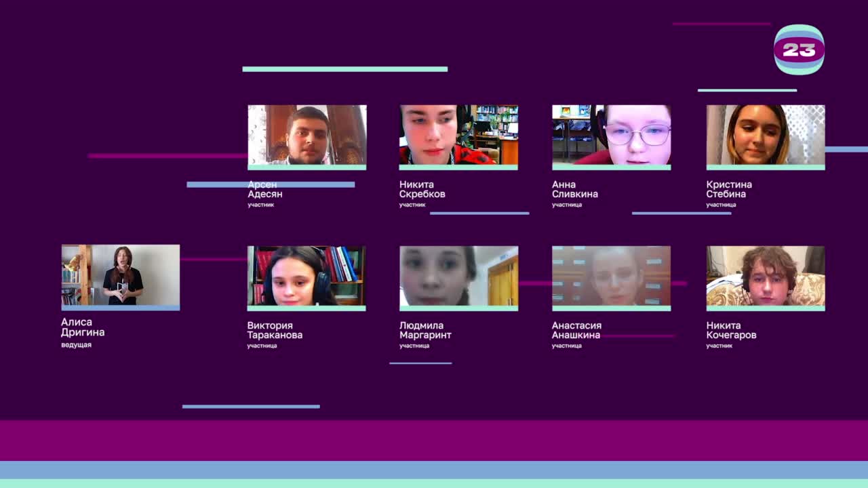Click the Виктория Тараканова name caption

[275, 330]
